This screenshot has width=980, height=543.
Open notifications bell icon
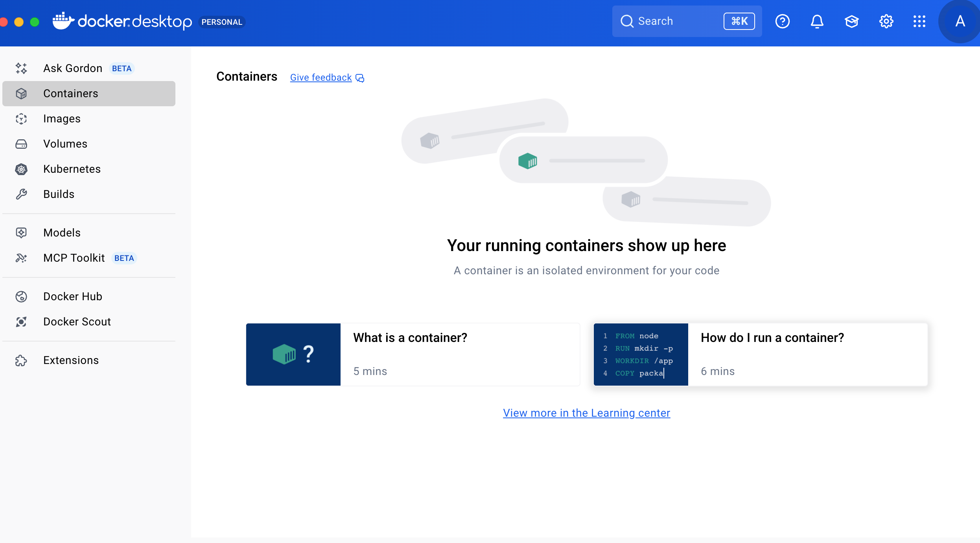click(x=817, y=21)
